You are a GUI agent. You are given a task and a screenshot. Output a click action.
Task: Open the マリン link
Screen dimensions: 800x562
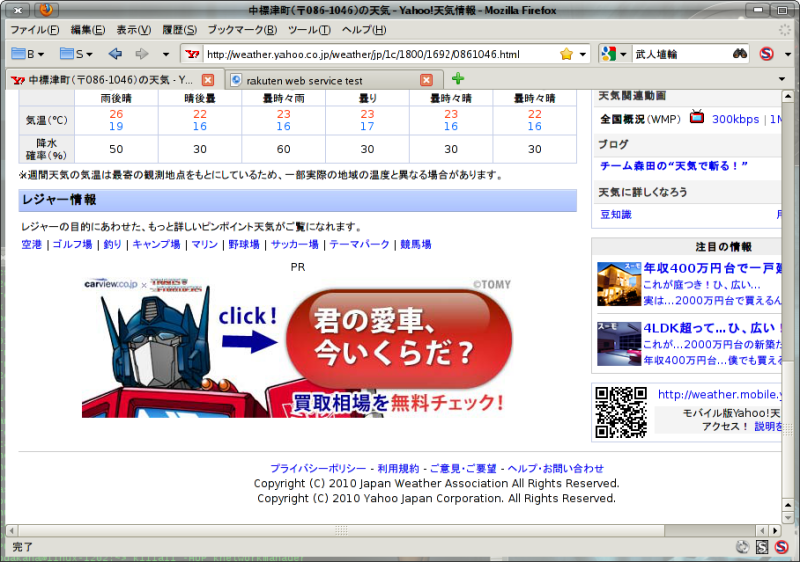[x=205, y=244]
